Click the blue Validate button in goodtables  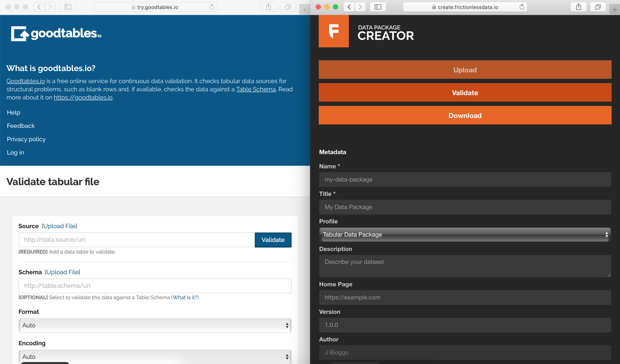click(273, 240)
